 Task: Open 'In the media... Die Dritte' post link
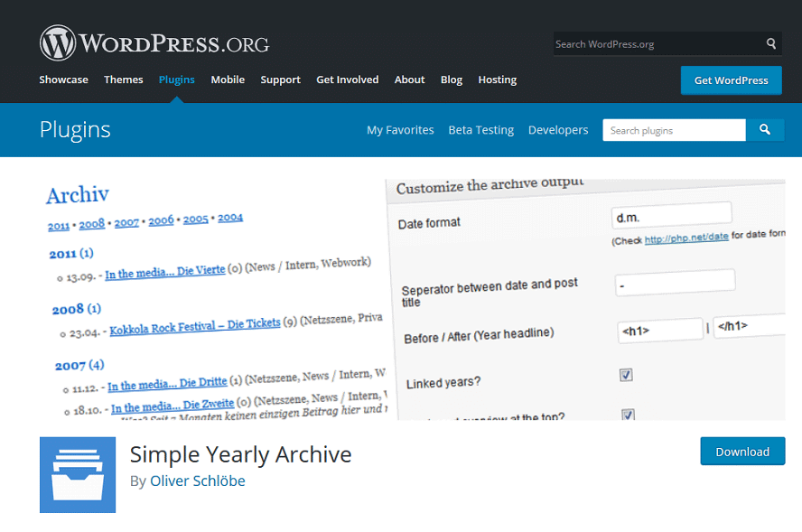tap(167, 383)
